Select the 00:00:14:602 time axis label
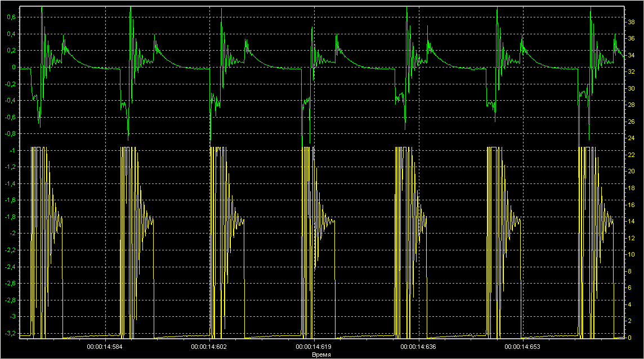The height and width of the screenshot is (359, 644). (209, 347)
